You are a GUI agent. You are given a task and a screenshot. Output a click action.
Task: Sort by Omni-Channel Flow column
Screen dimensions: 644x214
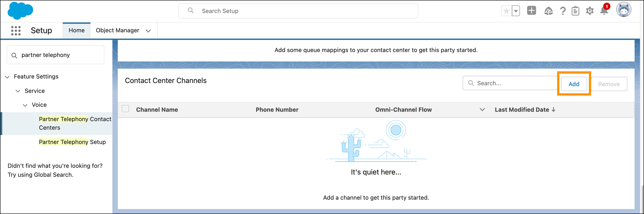[x=403, y=110]
